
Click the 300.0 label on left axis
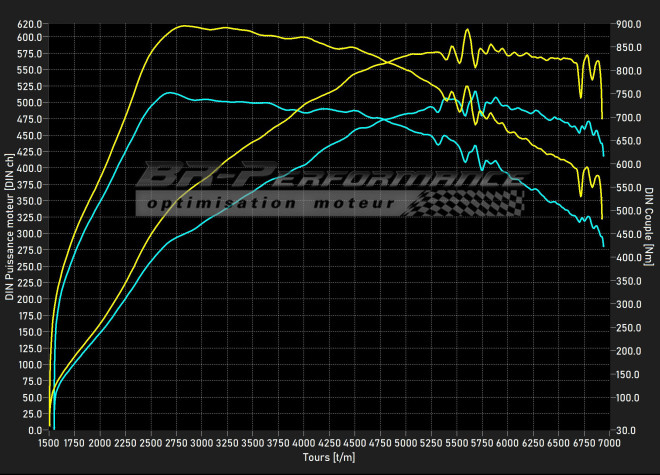(30, 233)
